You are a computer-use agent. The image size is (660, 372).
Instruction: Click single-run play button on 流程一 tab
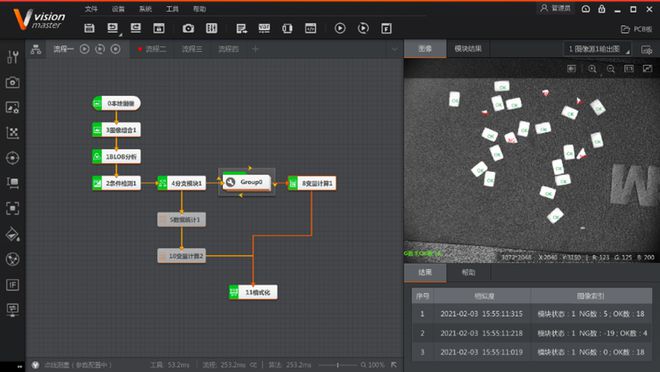85,49
